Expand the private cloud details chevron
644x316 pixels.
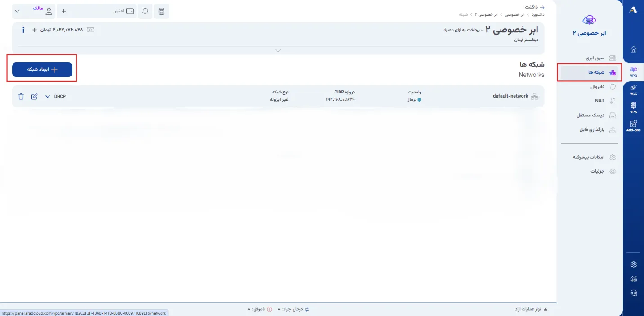point(278,51)
